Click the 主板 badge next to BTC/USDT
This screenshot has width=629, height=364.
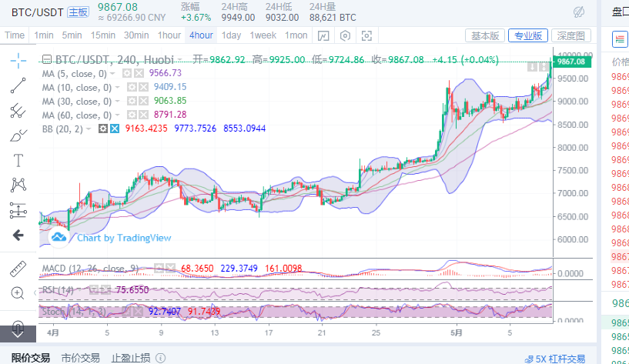[x=78, y=12]
